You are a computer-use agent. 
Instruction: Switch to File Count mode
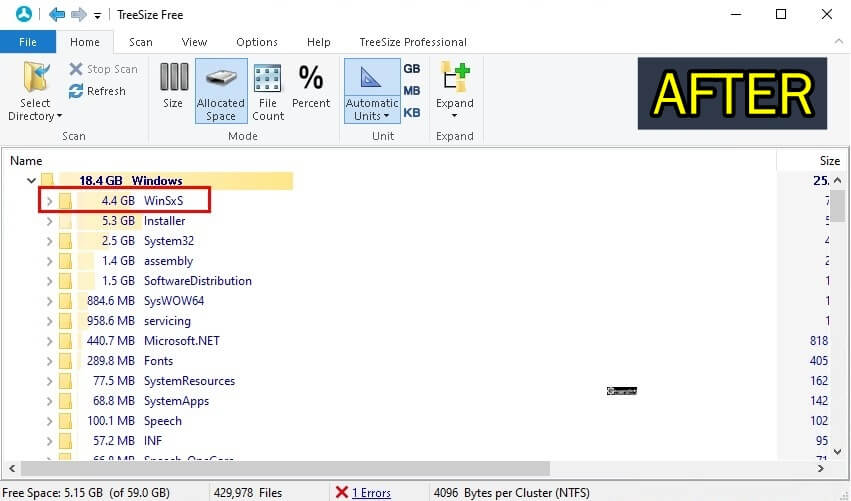(x=268, y=92)
